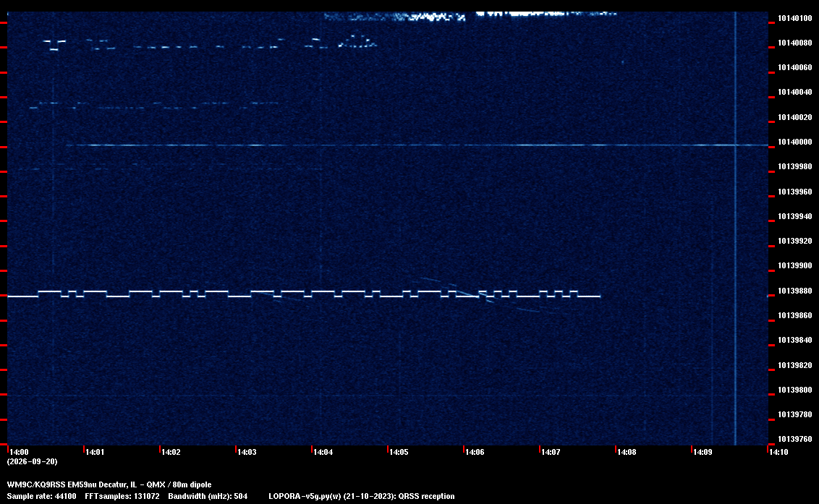Click the 10139880 frequency scale label
This screenshot has height=504, width=819.
pyautogui.click(x=795, y=291)
